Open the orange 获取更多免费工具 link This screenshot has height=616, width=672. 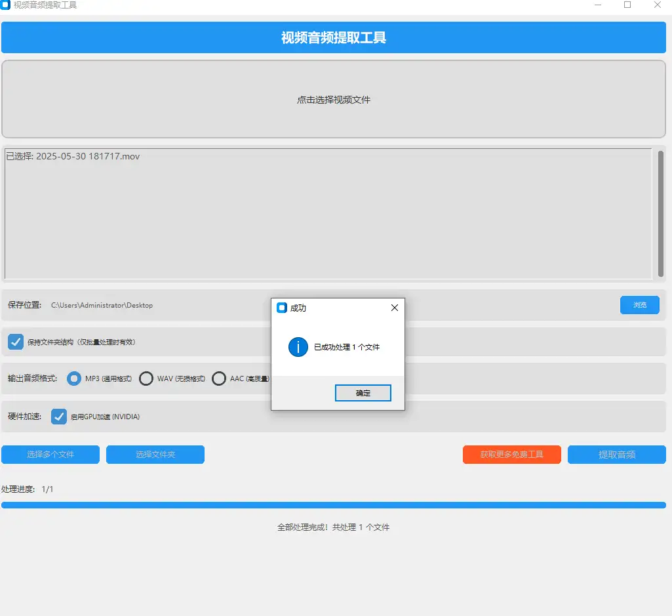point(511,455)
